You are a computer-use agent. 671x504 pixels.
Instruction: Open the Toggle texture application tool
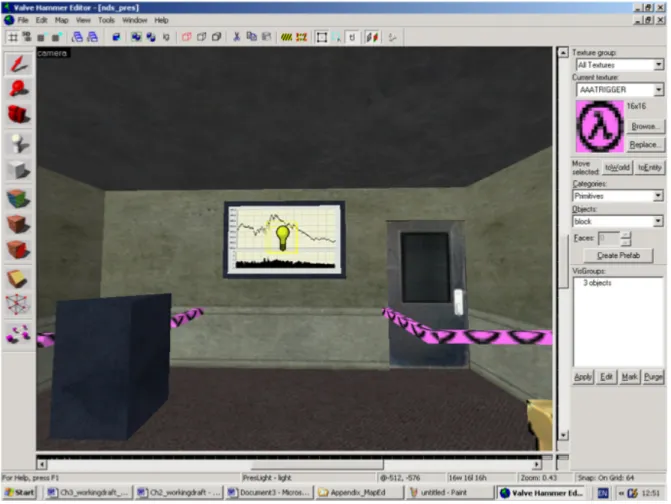tap(18, 198)
